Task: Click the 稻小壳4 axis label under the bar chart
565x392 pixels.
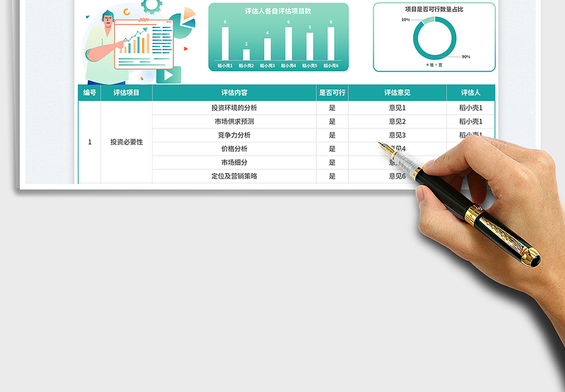Action: click(289, 66)
